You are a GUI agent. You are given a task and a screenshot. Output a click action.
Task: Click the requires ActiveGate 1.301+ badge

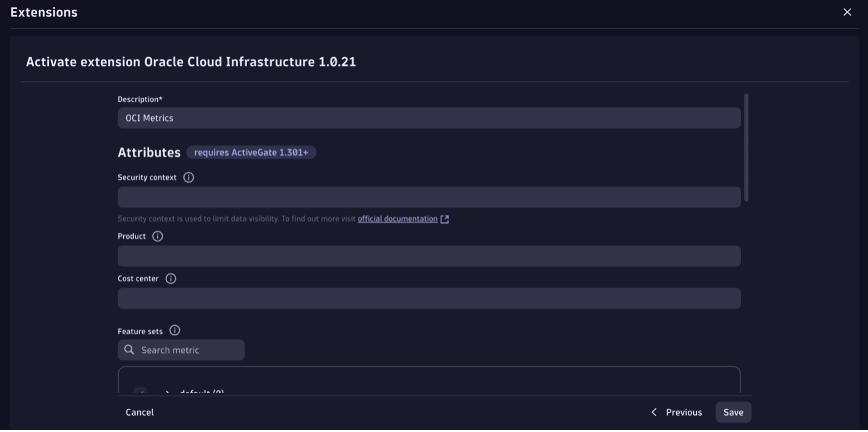tap(251, 153)
